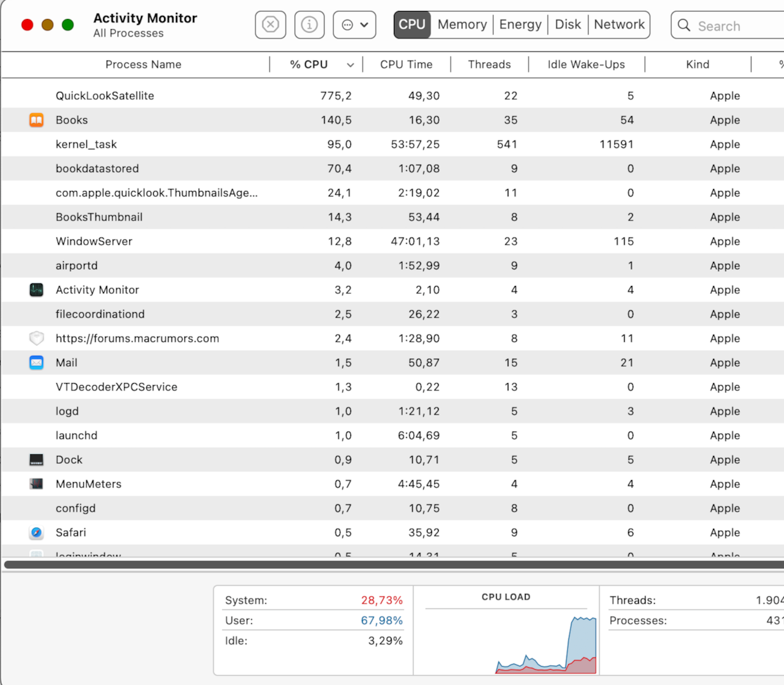This screenshot has height=685, width=784.
Task: Sort by % CPU column header
Action: (x=309, y=64)
